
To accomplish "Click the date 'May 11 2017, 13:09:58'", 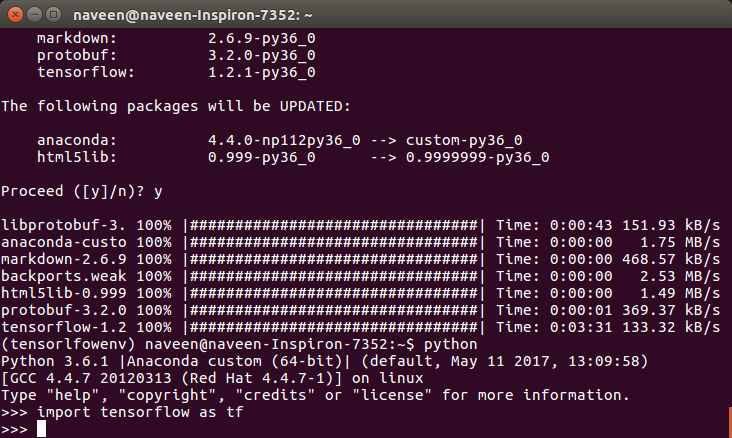I will (x=549, y=361).
